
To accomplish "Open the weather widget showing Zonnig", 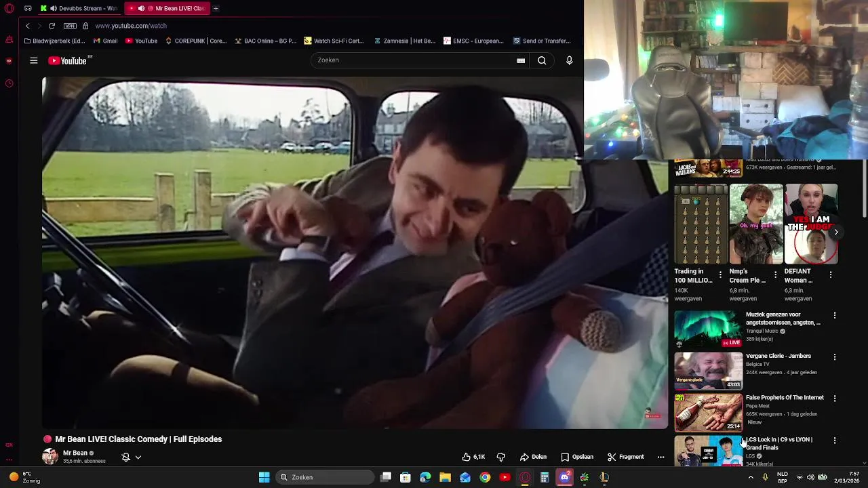I will [24, 477].
